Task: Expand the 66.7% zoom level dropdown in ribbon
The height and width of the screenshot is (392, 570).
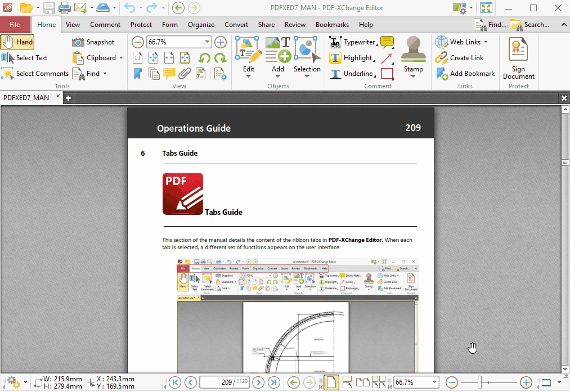Action: pos(207,42)
